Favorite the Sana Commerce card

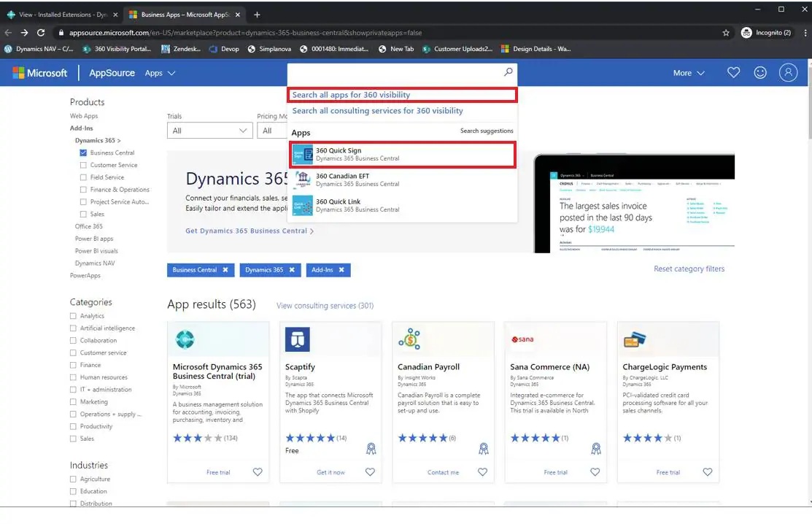tap(595, 471)
